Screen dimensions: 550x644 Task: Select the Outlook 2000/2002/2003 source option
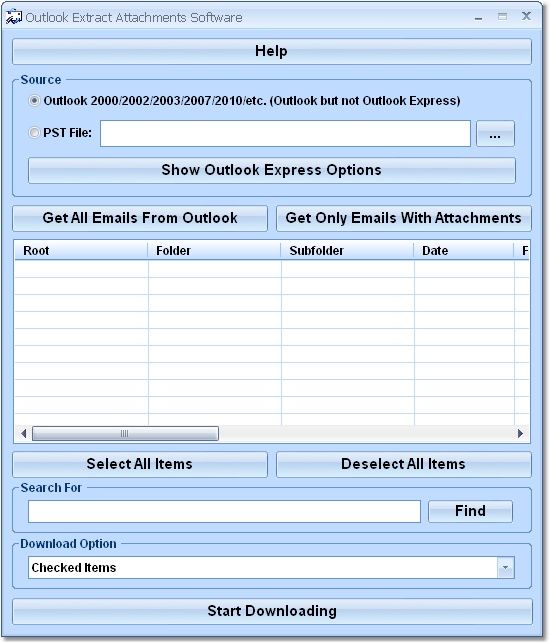click(x=35, y=101)
